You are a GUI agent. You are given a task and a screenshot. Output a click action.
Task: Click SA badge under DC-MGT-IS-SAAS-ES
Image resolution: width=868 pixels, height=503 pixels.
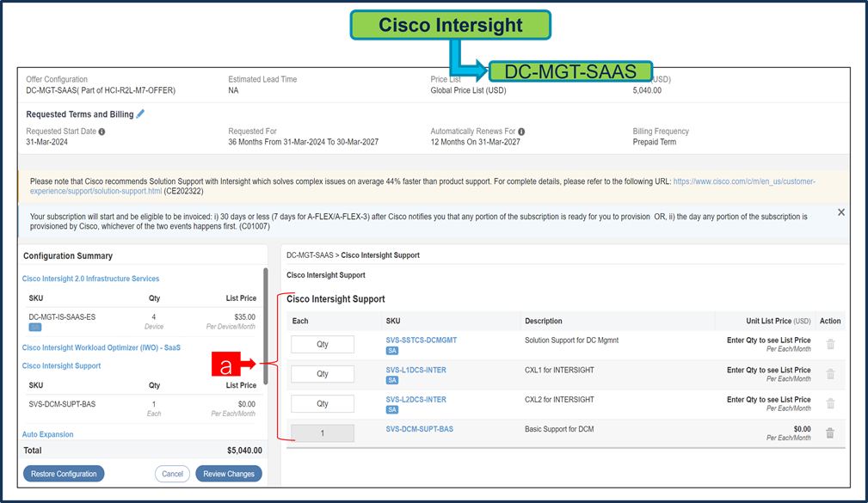[35, 327]
